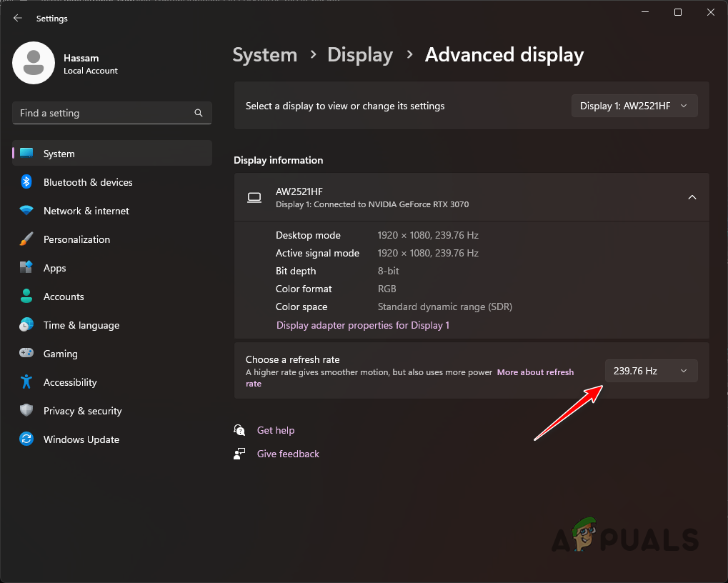This screenshot has width=728, height=583.
Task: Go back to Display settings via breadcrumb
Action: click(359, 54)
